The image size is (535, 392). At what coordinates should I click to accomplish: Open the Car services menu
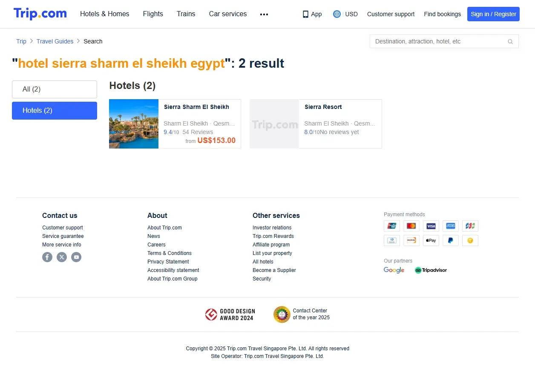(228, 14)
